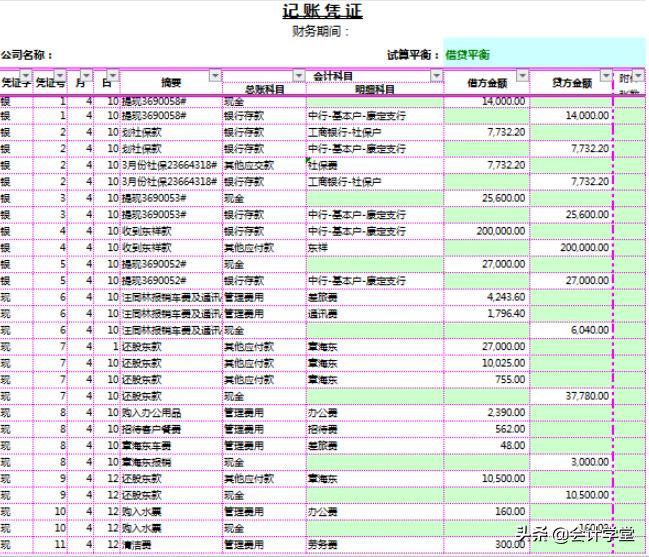Open the 日 column filter dropdown

click(113, 75)
